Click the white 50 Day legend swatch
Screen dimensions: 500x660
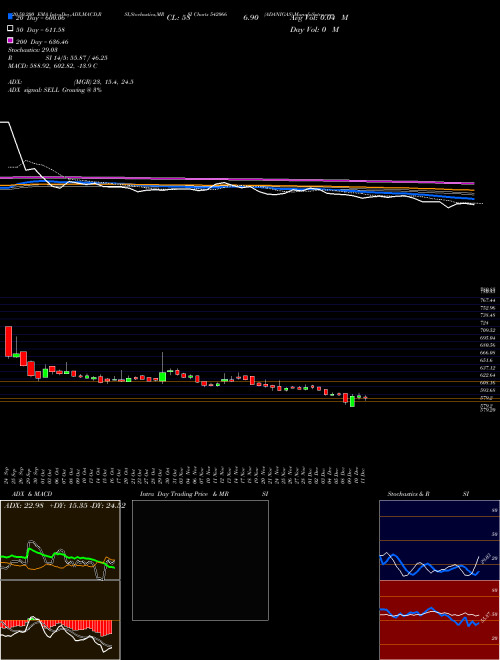tap(10, 29)
